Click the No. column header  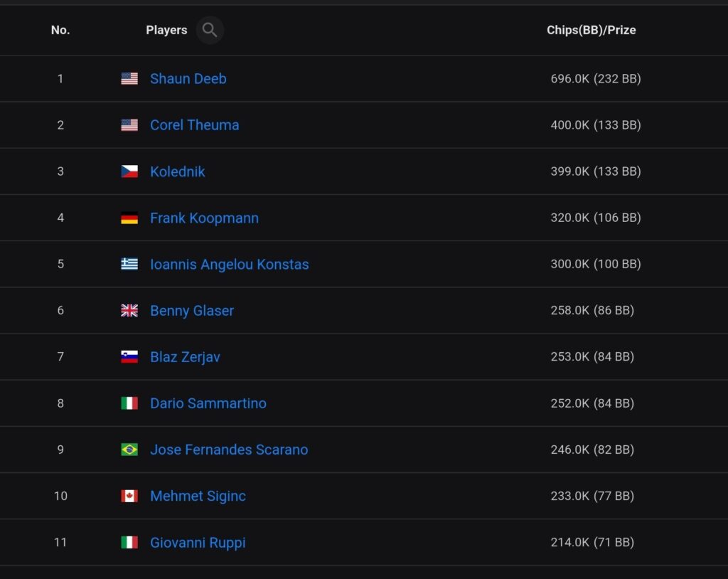click(60, 30)
